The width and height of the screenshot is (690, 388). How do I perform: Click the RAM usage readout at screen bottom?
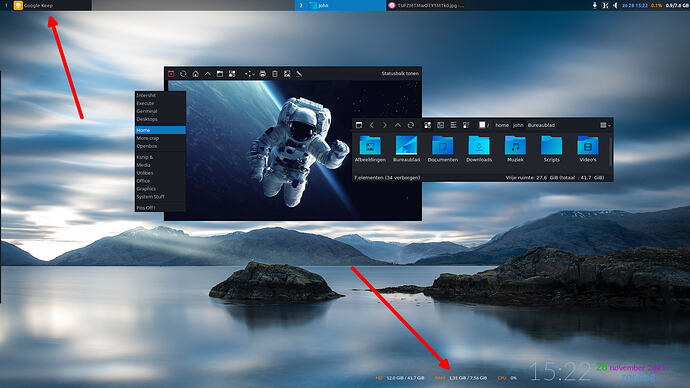pos(460,378)
